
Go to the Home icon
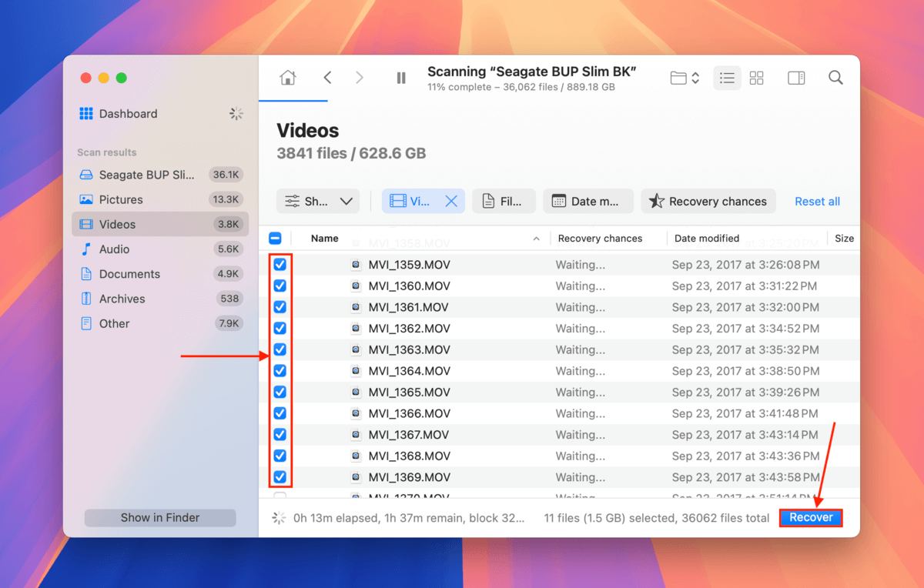(x=287, y=78)
